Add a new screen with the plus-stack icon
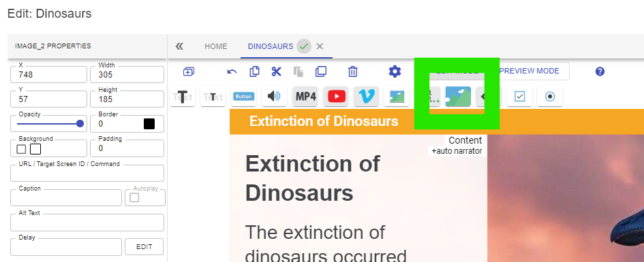Screen dimensions: 644x262 [189, 71]
